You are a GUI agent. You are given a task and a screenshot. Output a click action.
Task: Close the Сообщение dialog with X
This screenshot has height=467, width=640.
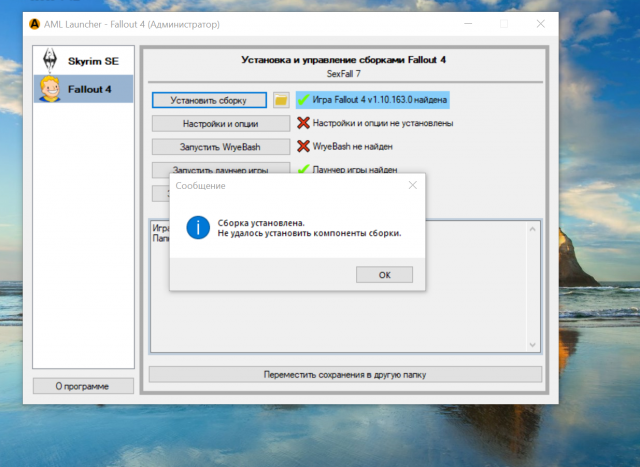click(413, 185)
